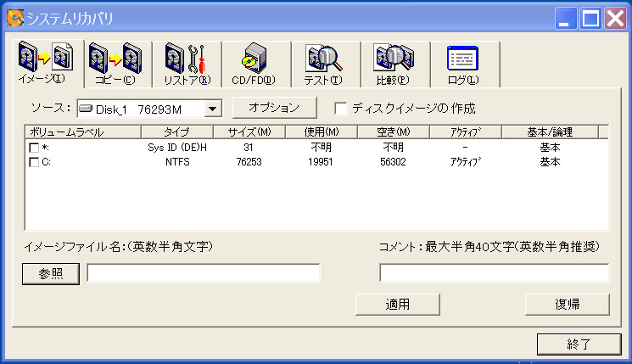Switch to the コピー(C) disk copy tab
The height and width of the screenshot is (364, 632).
[x=116, y=64]
